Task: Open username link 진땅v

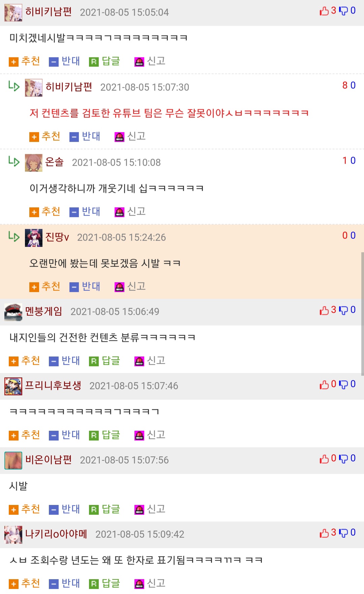Action: pos(57,237)
